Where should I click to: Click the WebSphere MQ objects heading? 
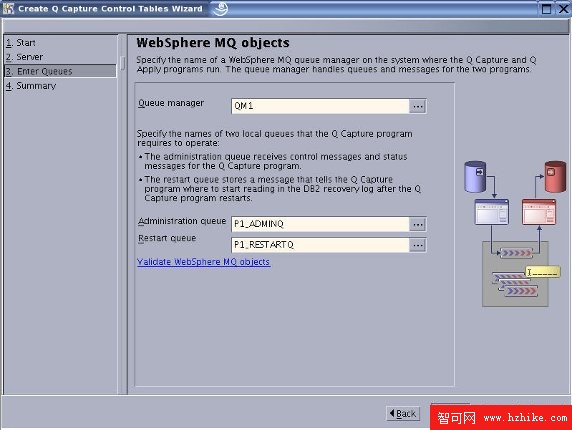213,43
